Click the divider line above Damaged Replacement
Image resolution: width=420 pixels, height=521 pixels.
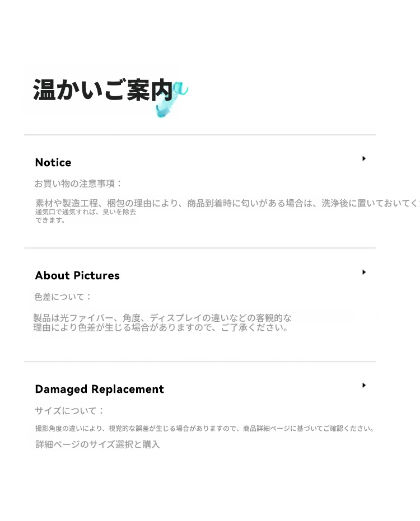tap(200, 362)
